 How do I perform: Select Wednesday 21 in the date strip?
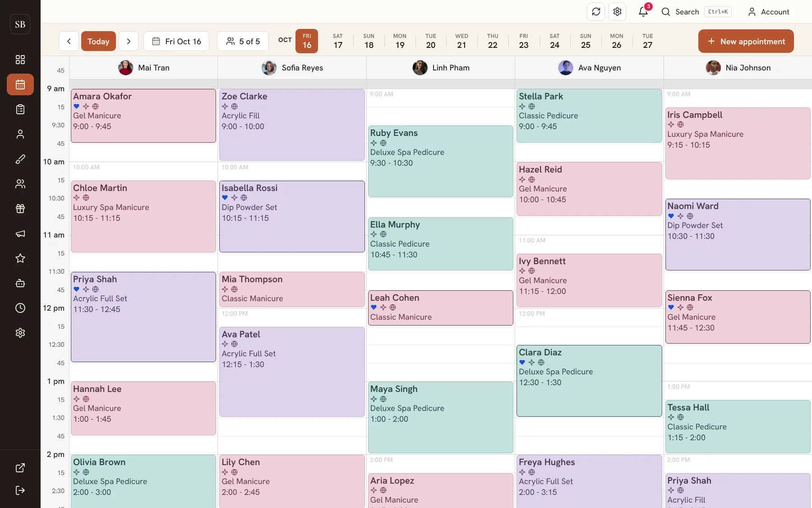click(x=461, y=41)
